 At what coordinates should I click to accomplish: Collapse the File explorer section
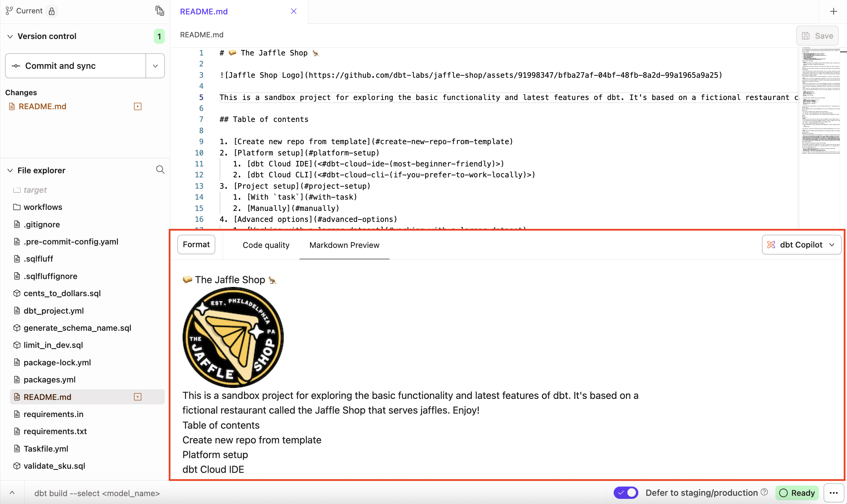click(x=10, y=170)
